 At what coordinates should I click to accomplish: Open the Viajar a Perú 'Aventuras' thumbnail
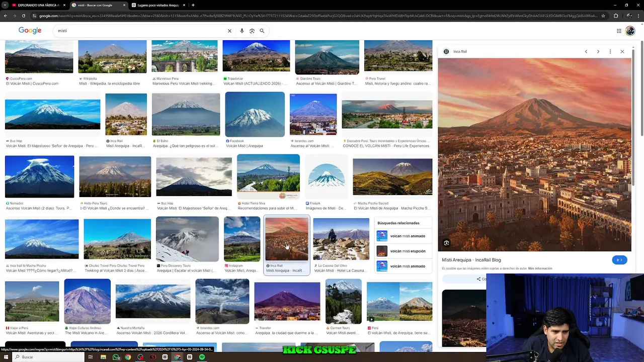point(32,301)
